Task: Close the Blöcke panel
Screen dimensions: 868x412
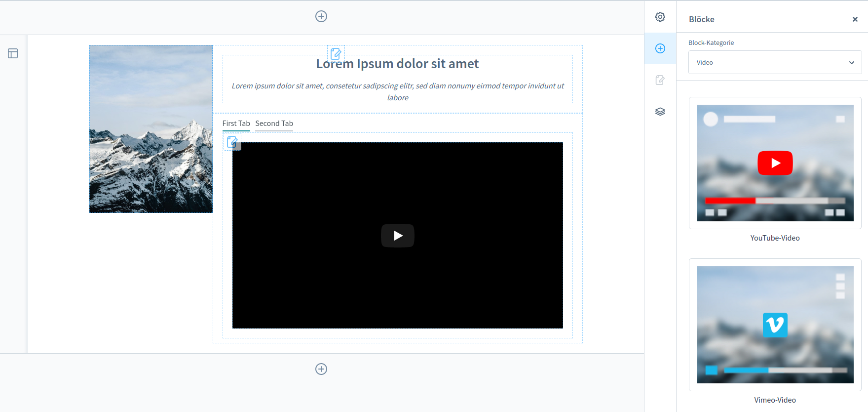Action: (x=855, y=19)
